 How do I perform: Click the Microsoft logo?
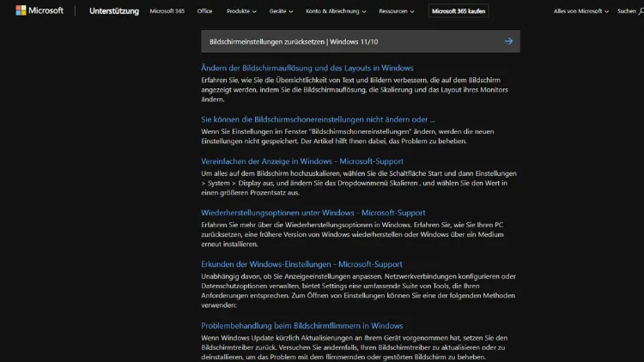pos(39,10)
